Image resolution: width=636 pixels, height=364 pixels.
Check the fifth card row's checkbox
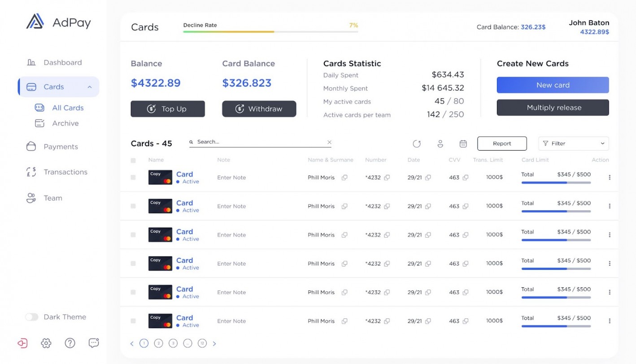133,292
